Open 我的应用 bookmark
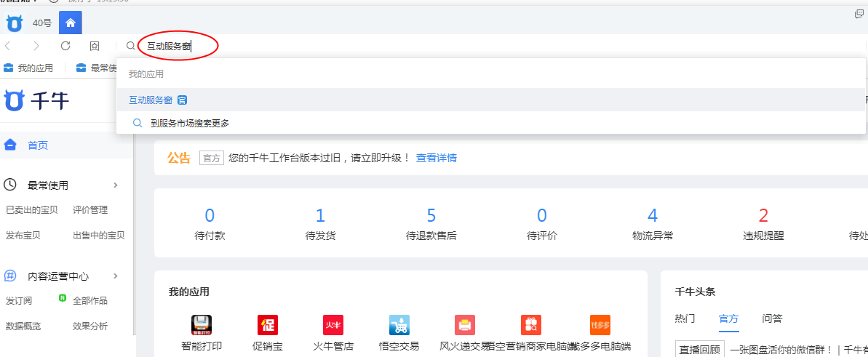Image resolution: width=868 pixels, height=357 pixels. click(x=28, y=68)
